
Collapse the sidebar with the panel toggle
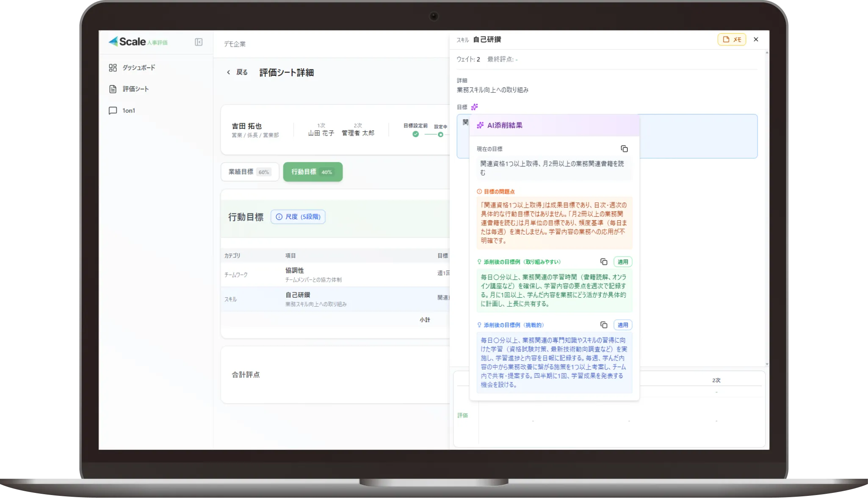pos(198,42)
